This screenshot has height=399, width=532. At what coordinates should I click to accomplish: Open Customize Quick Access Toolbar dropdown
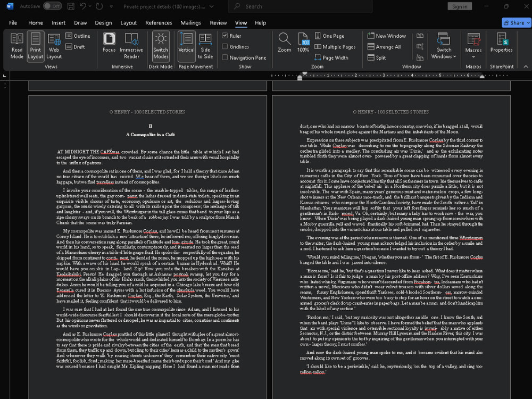point(111,6)
